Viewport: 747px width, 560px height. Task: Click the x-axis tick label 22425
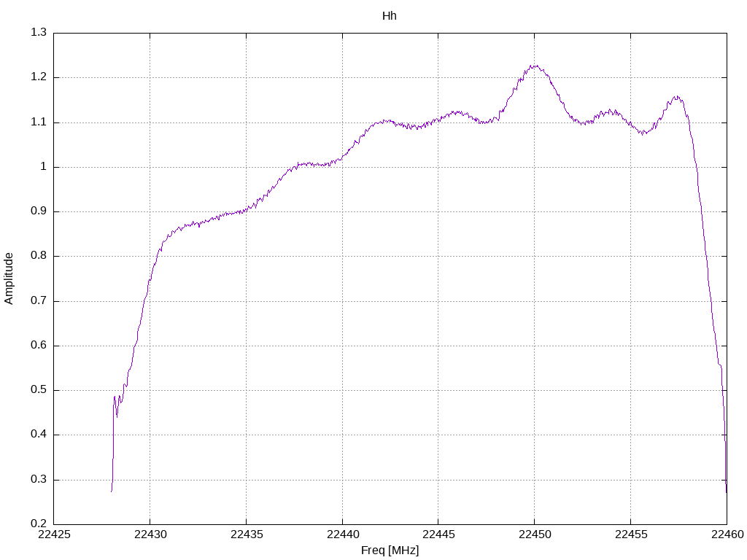54,534
